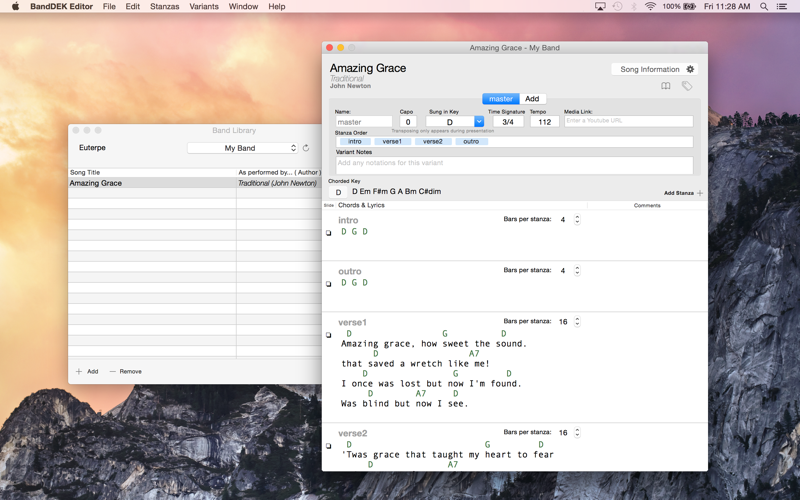
Task: Select the verse1 token in Stanza Order
Action: [x=392, y=141]
